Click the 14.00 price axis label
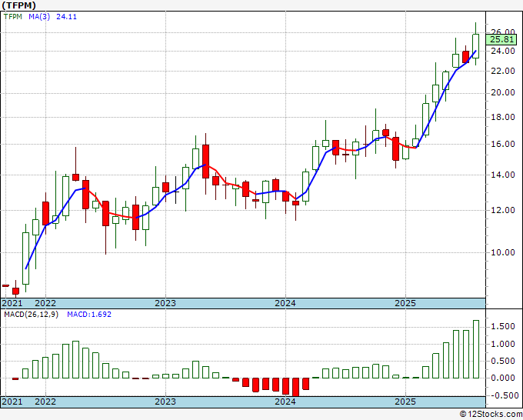 (x=503, y=175)
